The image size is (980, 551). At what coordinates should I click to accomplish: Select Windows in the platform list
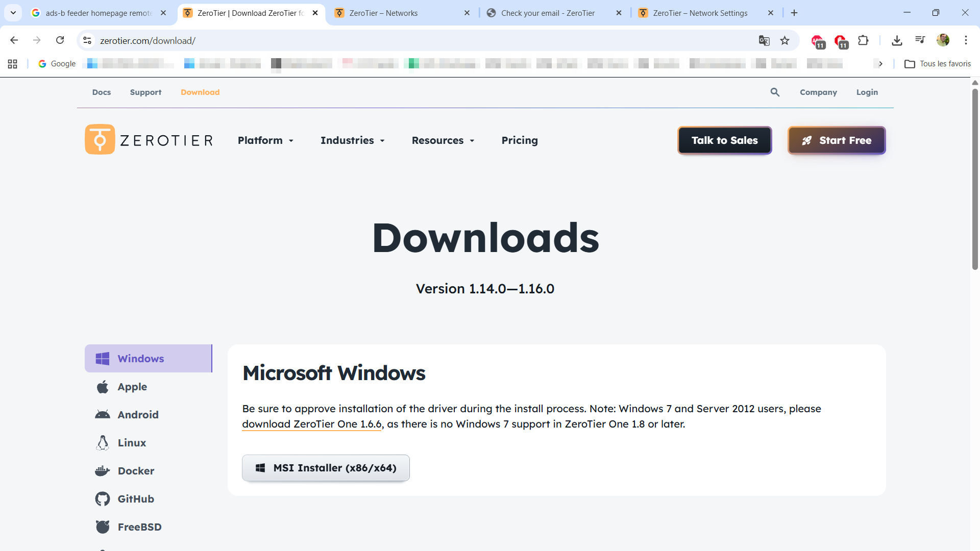(148, 359)
